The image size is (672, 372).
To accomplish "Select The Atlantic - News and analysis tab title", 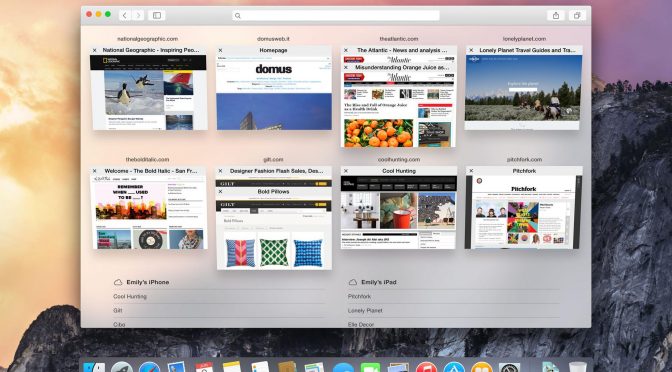I will click(x=402, y=50).
